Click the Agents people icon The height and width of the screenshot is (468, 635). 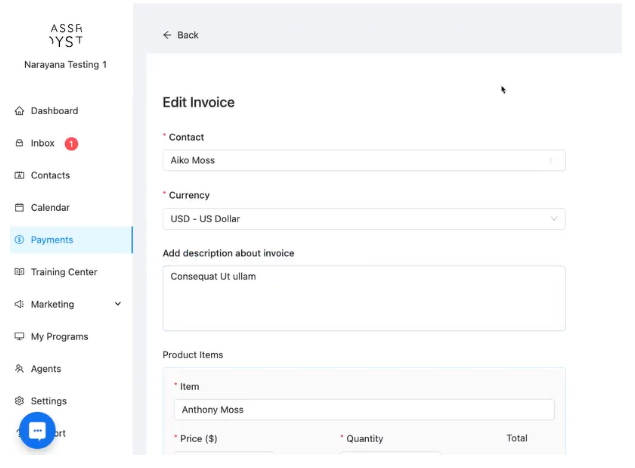pos(19,369)
